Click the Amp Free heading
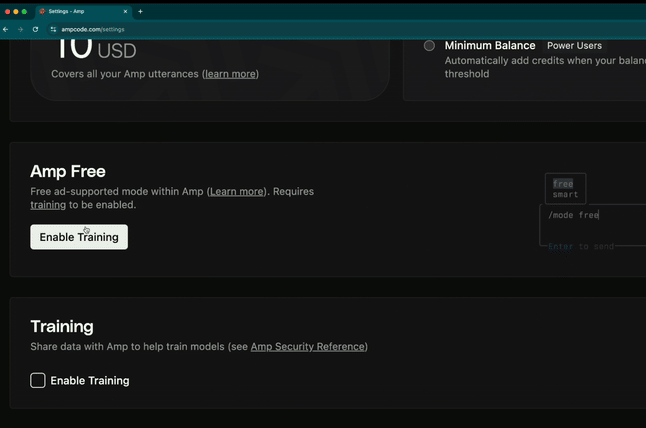 tap(68, 171)
